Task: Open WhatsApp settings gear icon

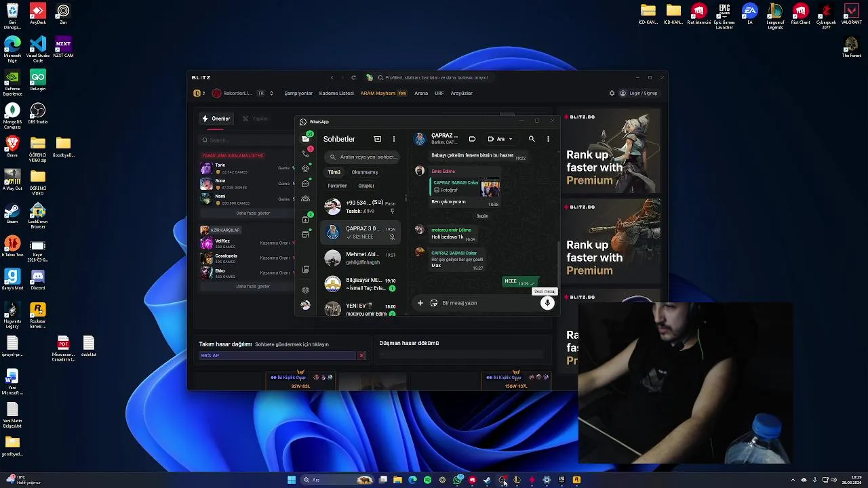Action: coord(306,290)
